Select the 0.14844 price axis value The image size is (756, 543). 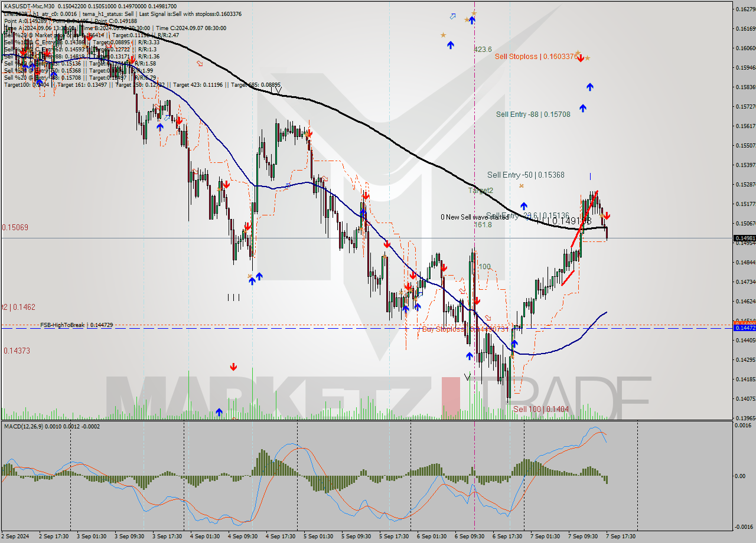pos(745,262)
